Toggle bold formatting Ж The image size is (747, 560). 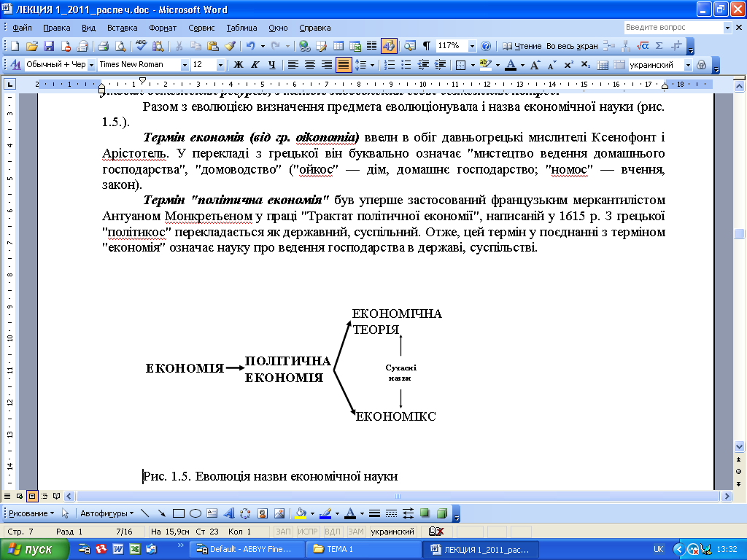coord(239,65)
